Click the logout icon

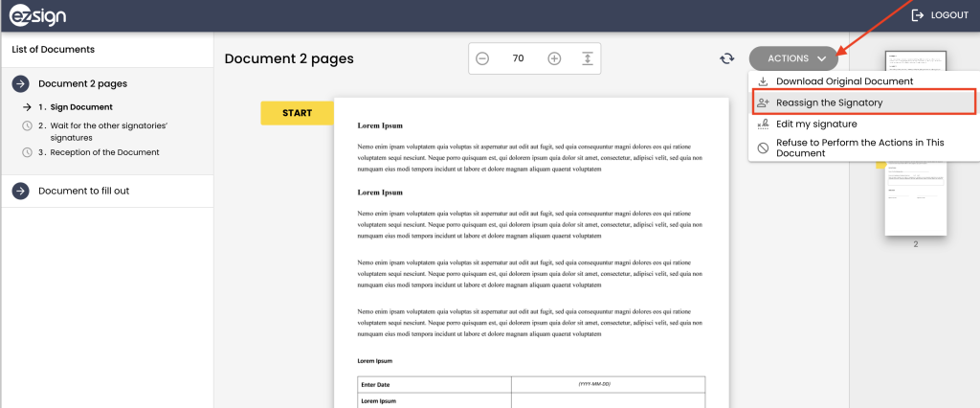click(918, 15)
